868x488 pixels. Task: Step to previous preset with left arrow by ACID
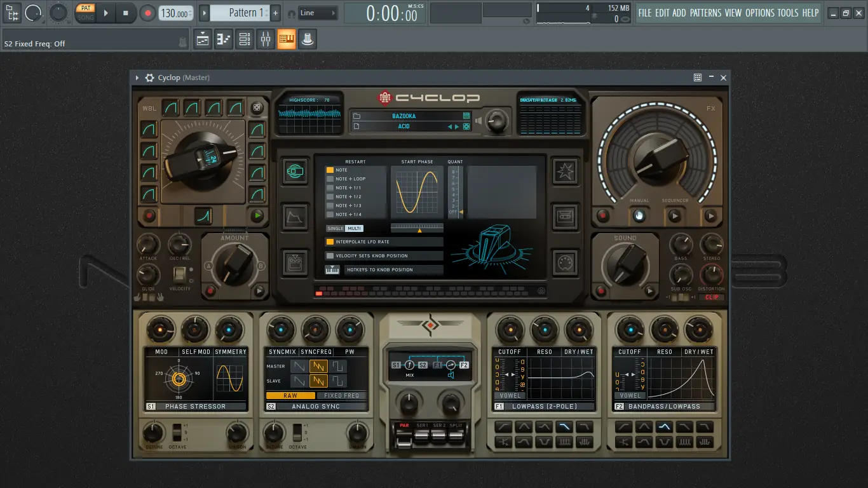(x=451, y=126)
